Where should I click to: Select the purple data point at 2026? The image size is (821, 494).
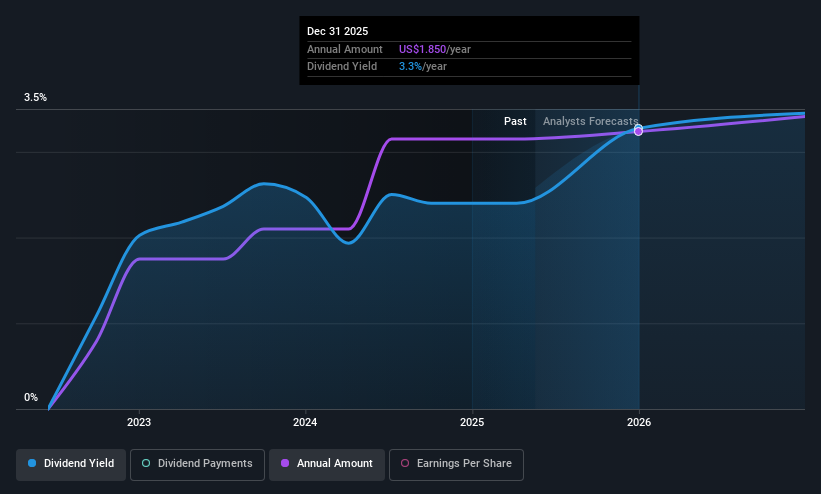pyautogui.click(x=638, y=131)
